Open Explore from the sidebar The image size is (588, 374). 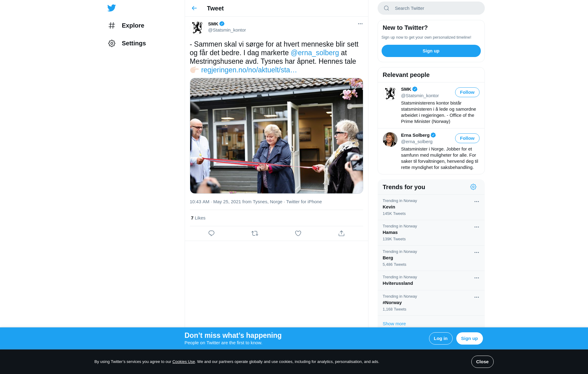[126, 25]
